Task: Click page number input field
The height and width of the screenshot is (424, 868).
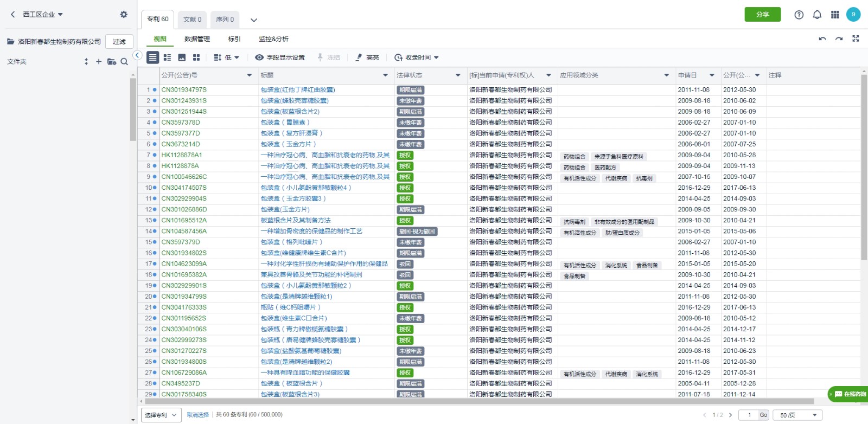Action: [749, 415]
